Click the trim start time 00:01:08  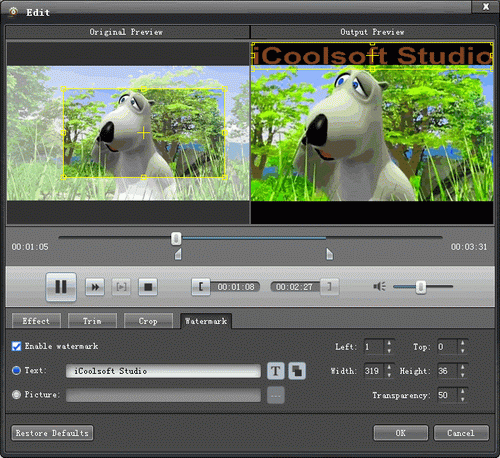coord(236,287)
